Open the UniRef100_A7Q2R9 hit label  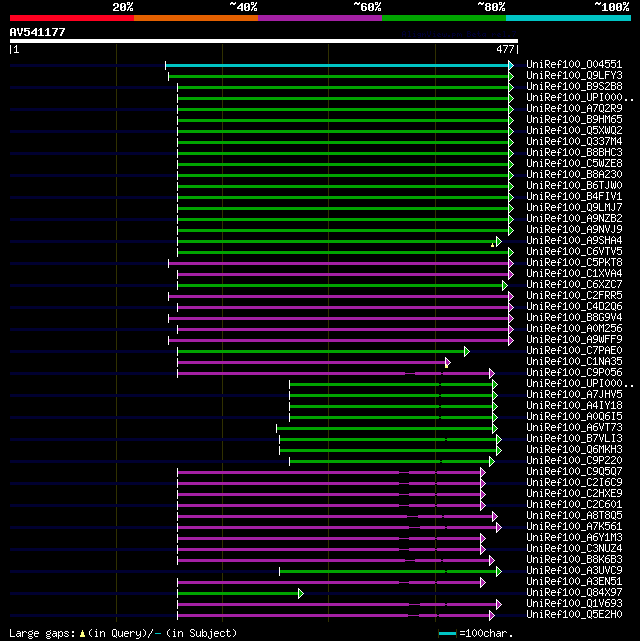pos(574,109)
